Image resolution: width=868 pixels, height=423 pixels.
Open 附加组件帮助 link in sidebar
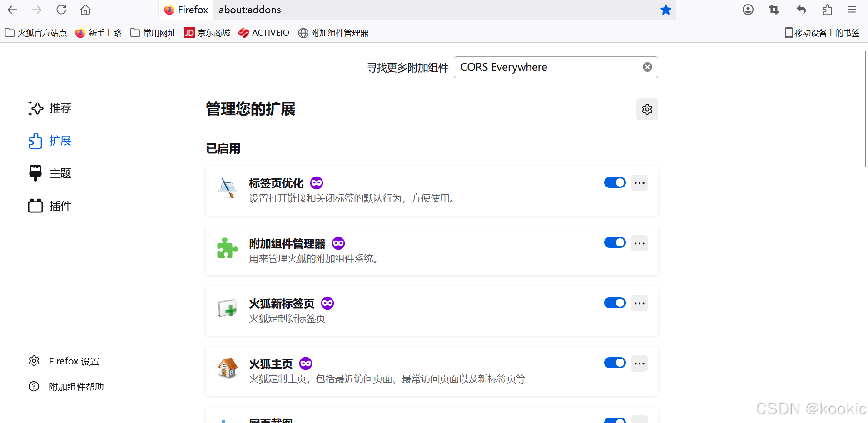[66, 387]
